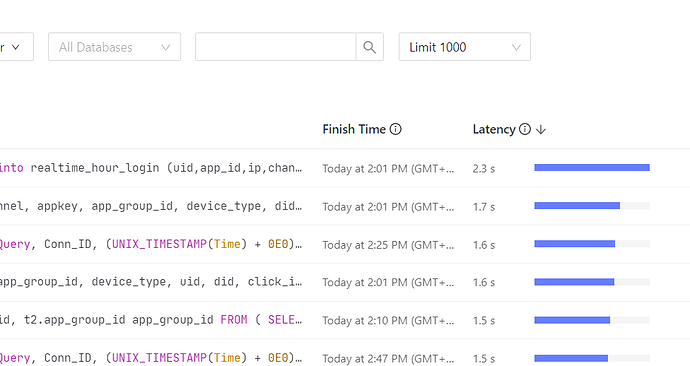Click the latency bar of the 2:25 PM row
This screenshot has width=690, height=366.
pos(592,244)
